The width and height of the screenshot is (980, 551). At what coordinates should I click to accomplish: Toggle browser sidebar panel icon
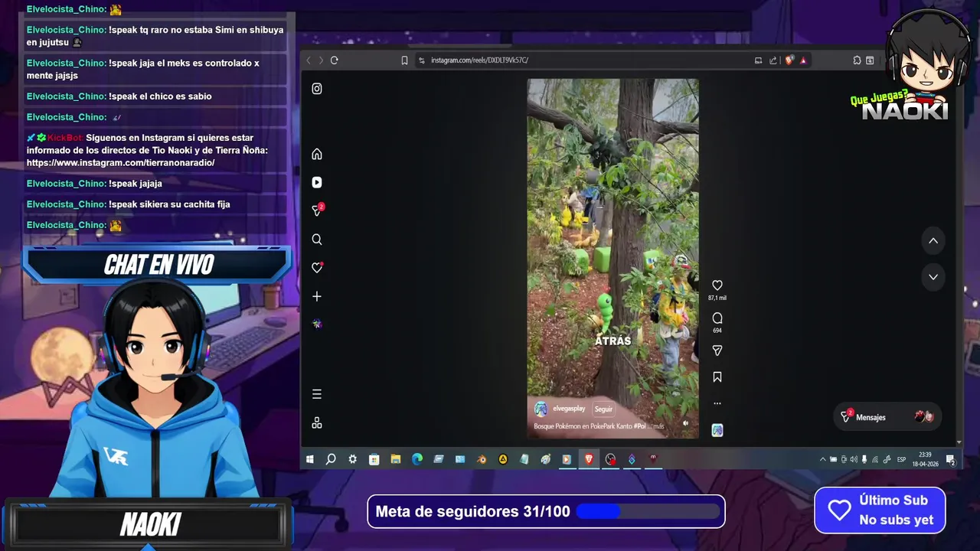click(870, 60)
